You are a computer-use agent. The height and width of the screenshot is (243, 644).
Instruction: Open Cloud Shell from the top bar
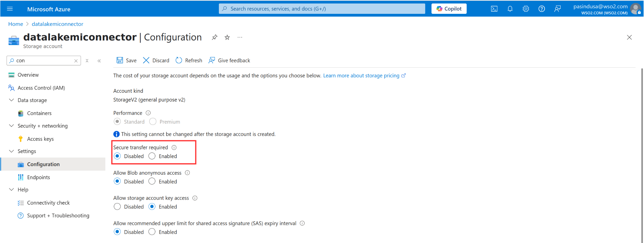[494, 9]
